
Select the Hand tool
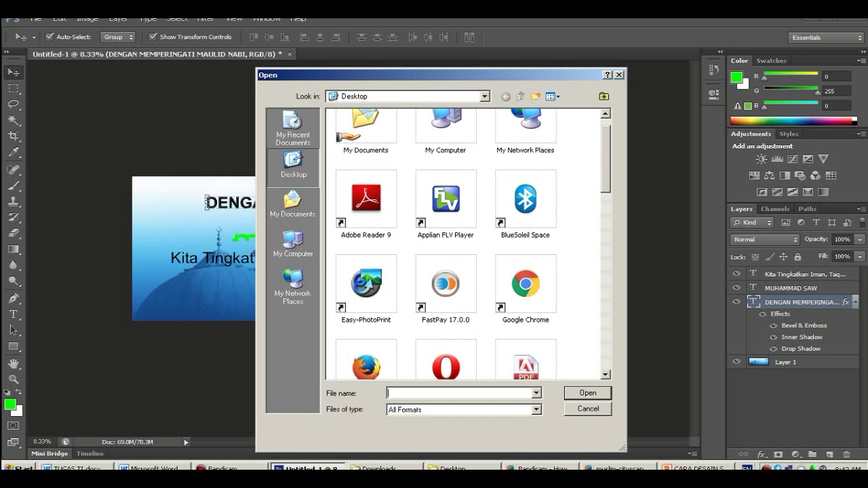tap(14, 364)
